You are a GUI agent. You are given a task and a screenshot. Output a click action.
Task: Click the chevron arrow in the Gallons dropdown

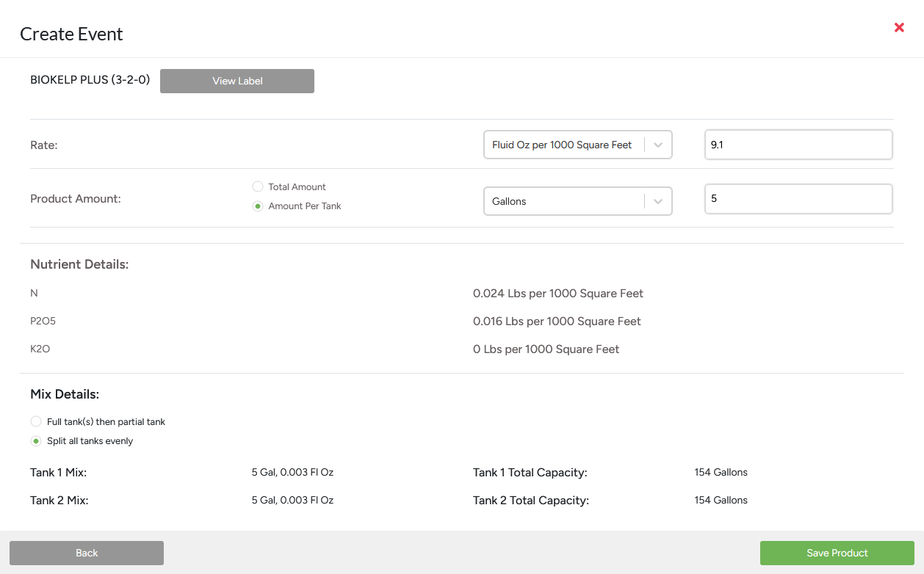click(658, 201)
